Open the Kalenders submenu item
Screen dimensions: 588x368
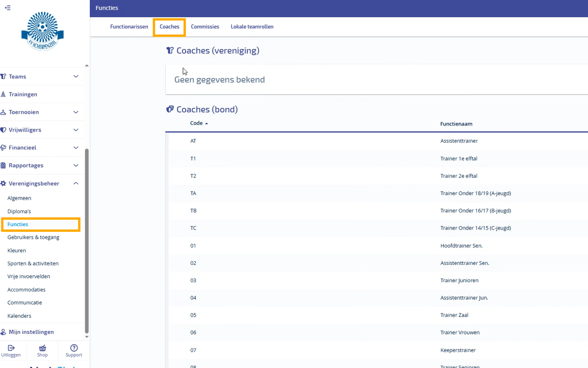tap(20, 316)
